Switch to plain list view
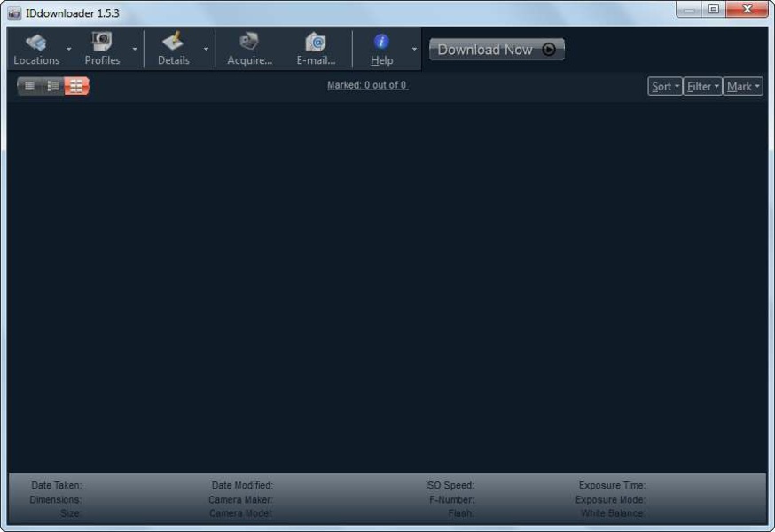The width and height of the screenshot is (775, 532). point(29,86)
